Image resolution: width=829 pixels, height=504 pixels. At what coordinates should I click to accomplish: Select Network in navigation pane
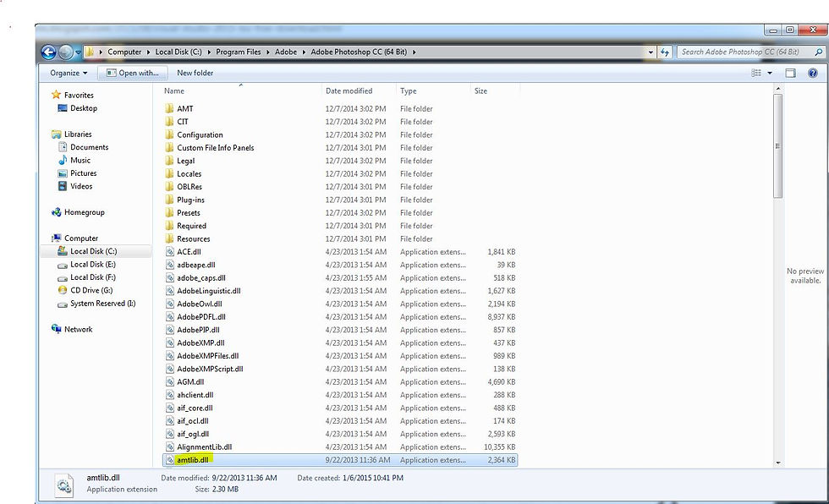pos(78,329)
